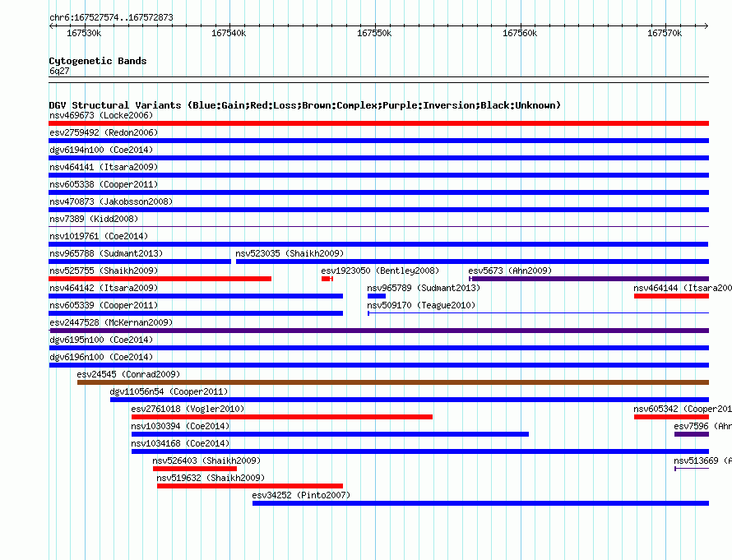
Task: Click the 167530k ruler tick label
Action: coord(84,33)
